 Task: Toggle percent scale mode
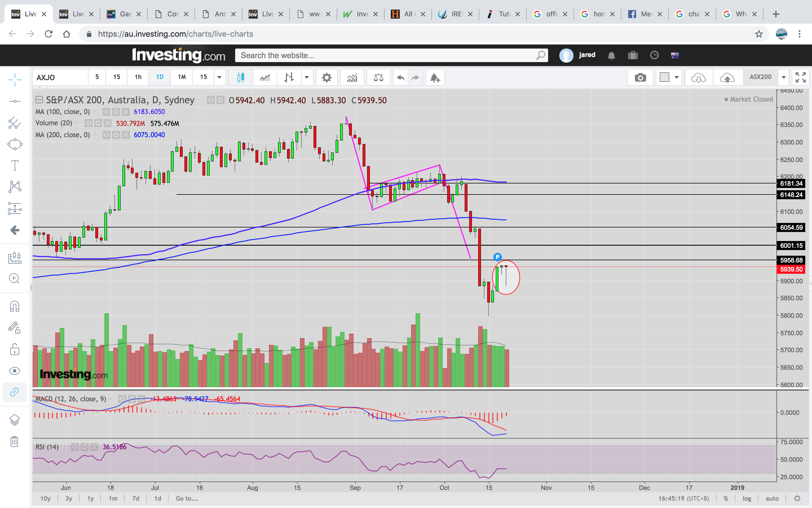click(x=726, y=499)
